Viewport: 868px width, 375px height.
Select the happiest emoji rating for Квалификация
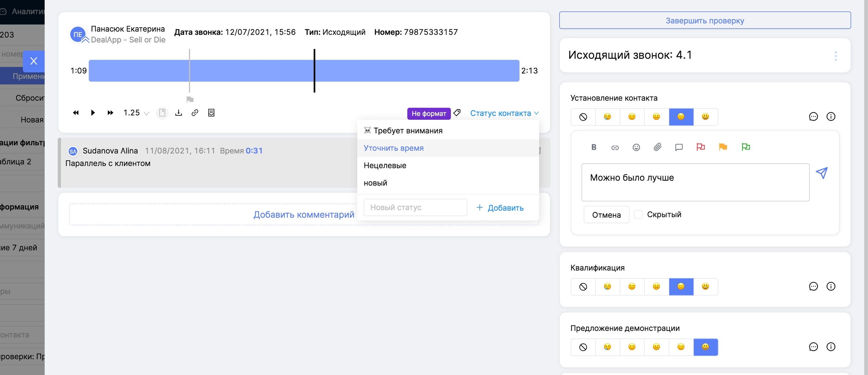pyautogui.click(x=705, y=286)
